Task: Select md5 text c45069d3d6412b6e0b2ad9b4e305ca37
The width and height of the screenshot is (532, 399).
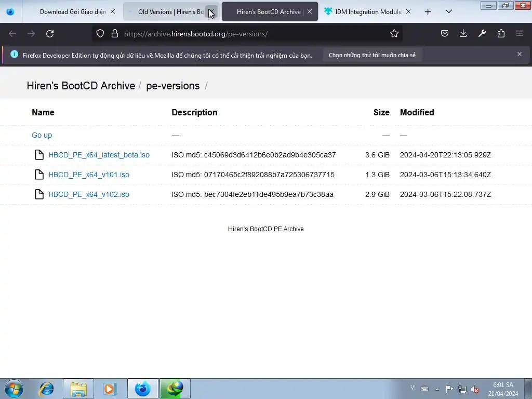Action: coord(270,155)
